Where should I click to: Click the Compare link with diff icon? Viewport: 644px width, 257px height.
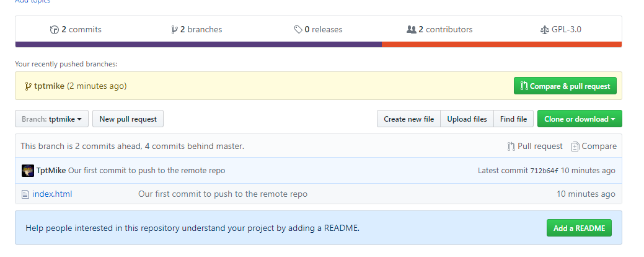click(594, 147)
